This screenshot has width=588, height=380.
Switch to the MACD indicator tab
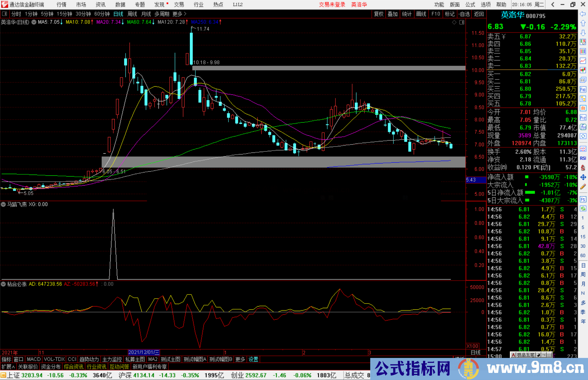(x=33, y=359)
